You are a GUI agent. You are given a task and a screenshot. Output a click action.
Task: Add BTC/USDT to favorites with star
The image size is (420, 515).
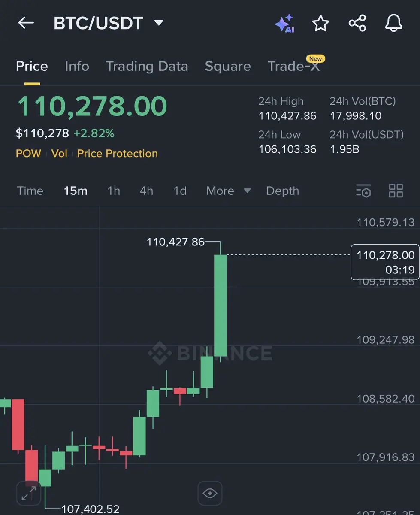[x=320, y=23]
